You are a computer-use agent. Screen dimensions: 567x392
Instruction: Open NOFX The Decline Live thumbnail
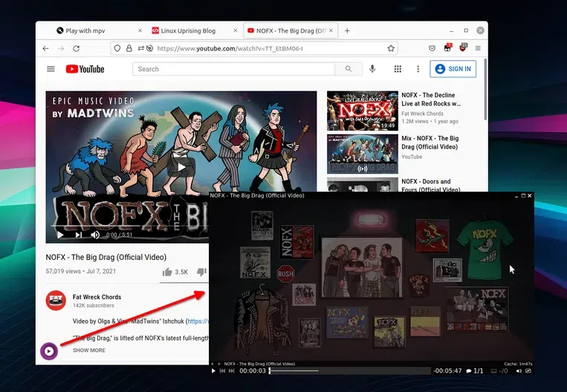click(x=363, y=111)
